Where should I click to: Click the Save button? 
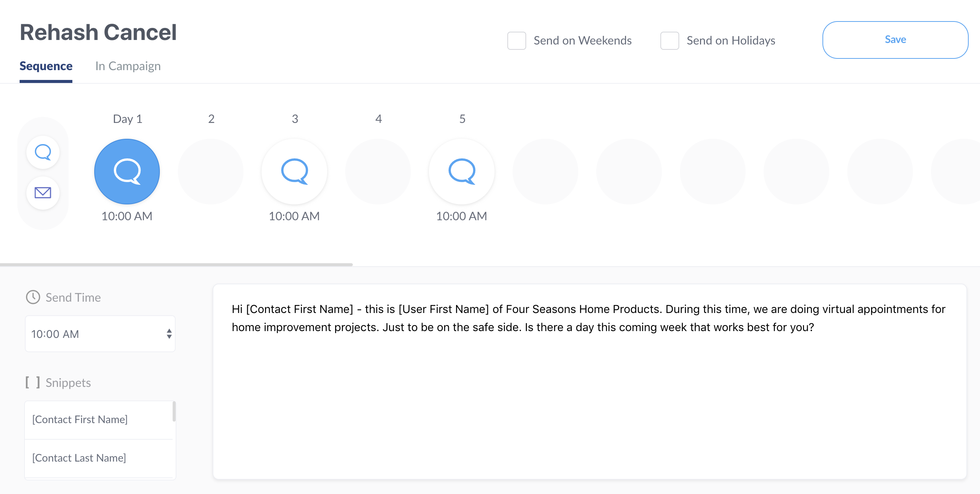[894, 40]
